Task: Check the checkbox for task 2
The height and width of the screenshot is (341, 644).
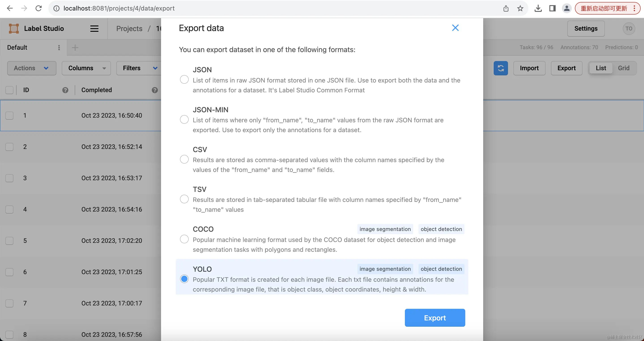Action: point(9,147)
